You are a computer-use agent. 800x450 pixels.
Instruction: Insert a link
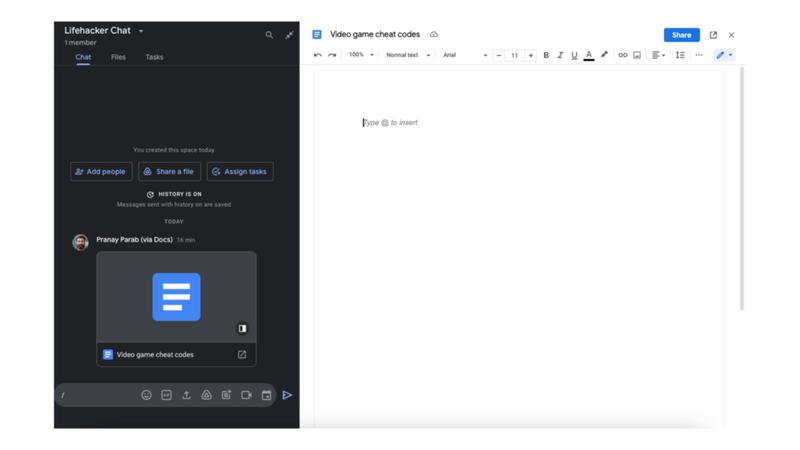(x=622, y=55)
